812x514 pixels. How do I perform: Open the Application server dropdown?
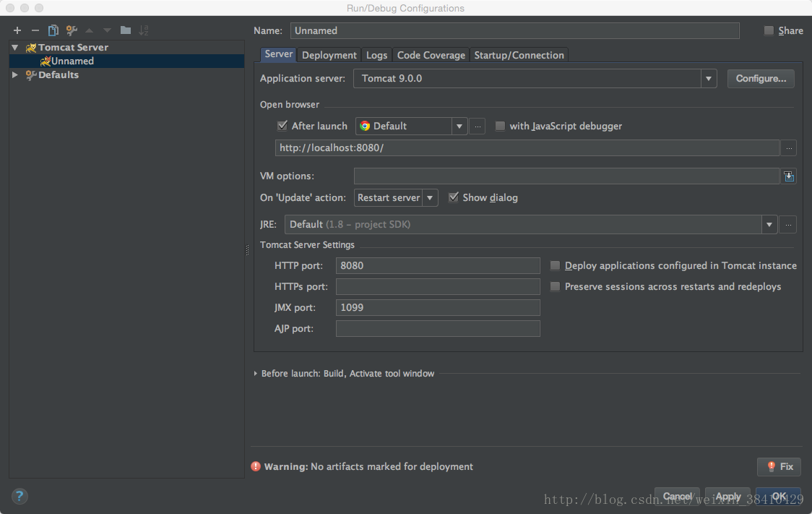pyautogui.click(x=709, y=79)
